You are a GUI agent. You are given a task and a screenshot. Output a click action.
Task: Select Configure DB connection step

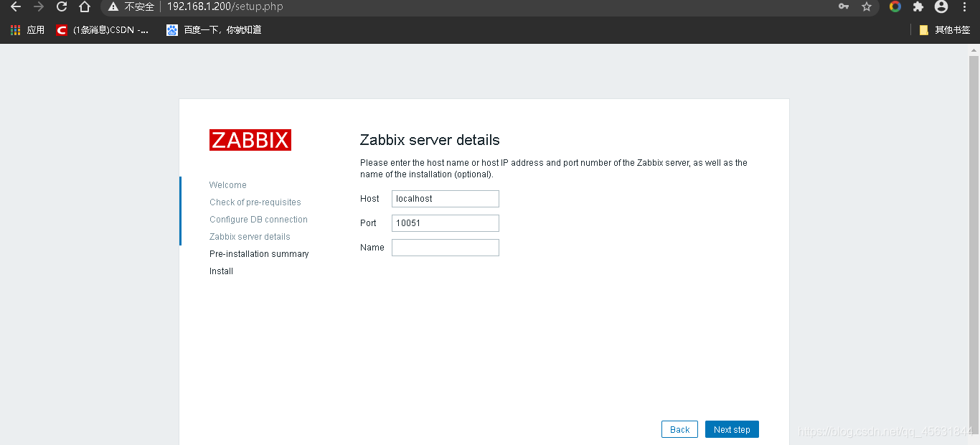click(x=258, y=220)
